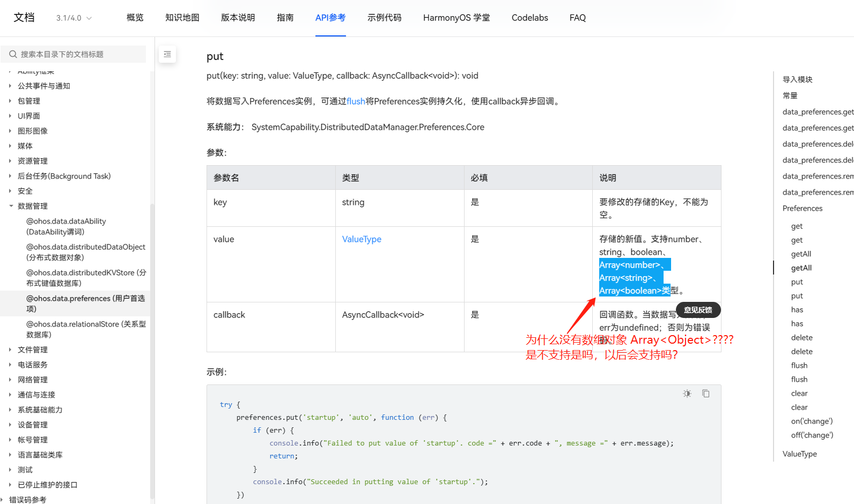Screen dimensions: 854x504
Task: Open the 设备管理 tree item
Action: click(x=33, y=425)
